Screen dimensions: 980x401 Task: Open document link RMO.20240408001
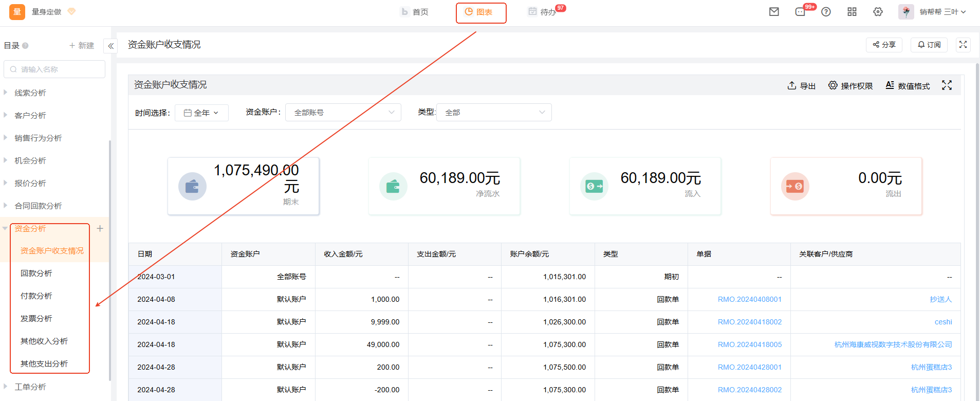pos(749,299)
